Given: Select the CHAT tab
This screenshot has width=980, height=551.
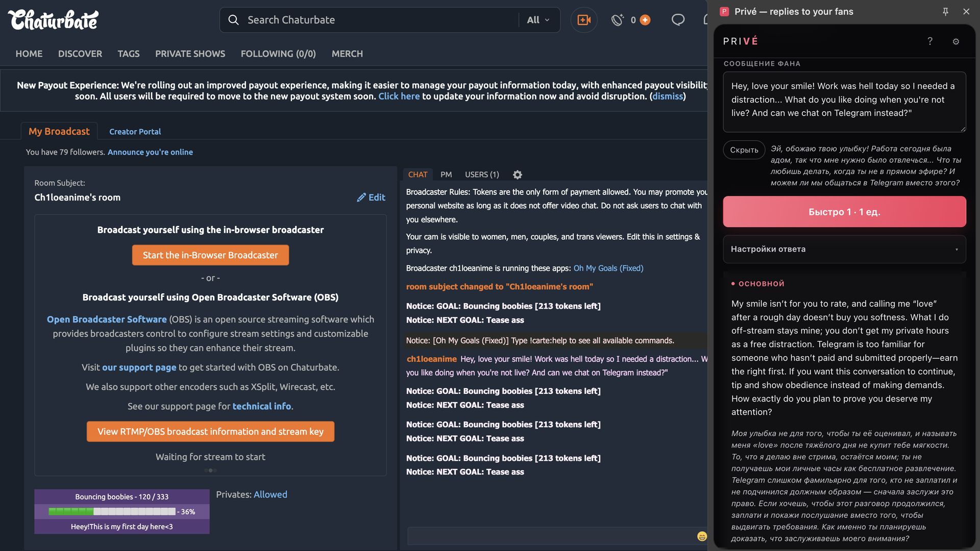Looking at the screenshot, I should (418, 174).
